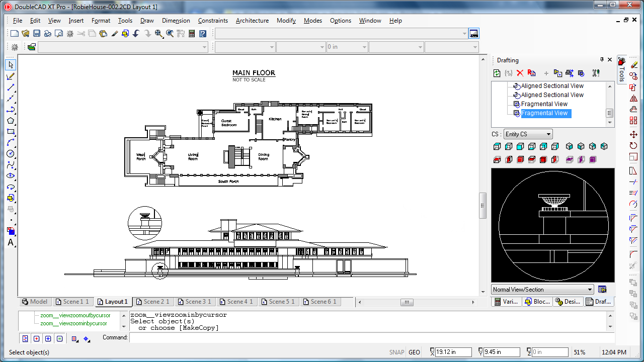Select the Text tool labeled A

(11, 242)
